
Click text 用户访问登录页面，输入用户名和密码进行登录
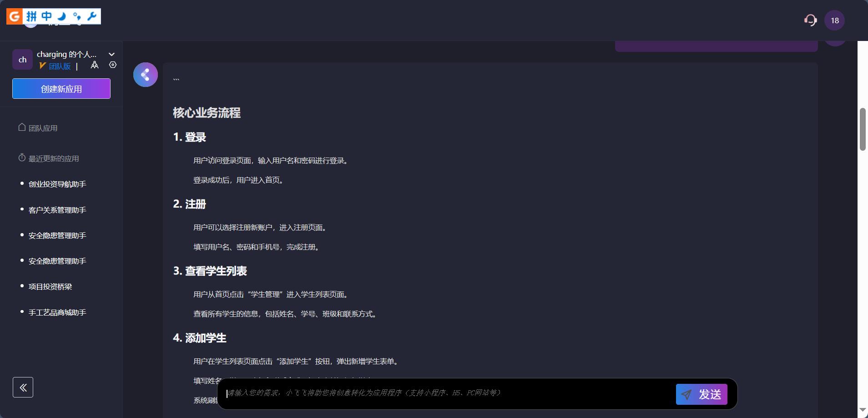[x=272, y=161]
